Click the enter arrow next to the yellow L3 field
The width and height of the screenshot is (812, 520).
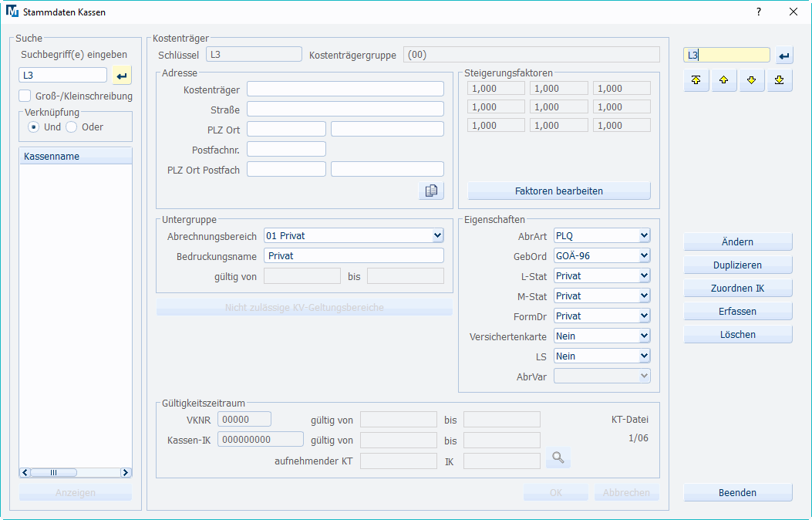tap(784, 56)
